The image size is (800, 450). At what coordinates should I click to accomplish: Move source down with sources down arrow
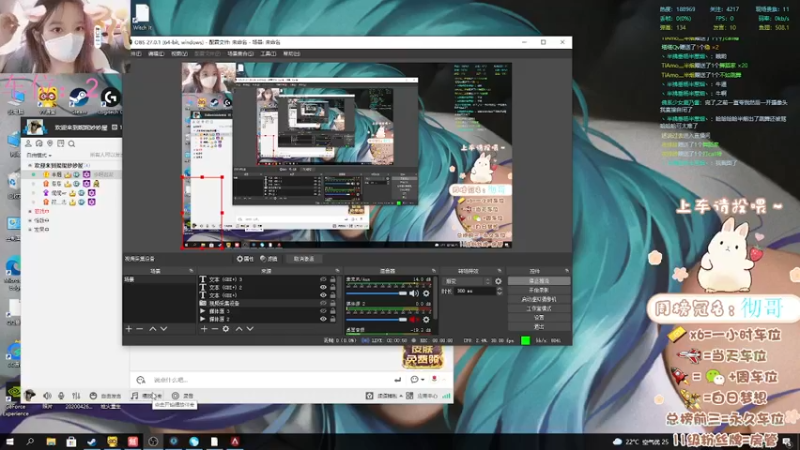250,329
